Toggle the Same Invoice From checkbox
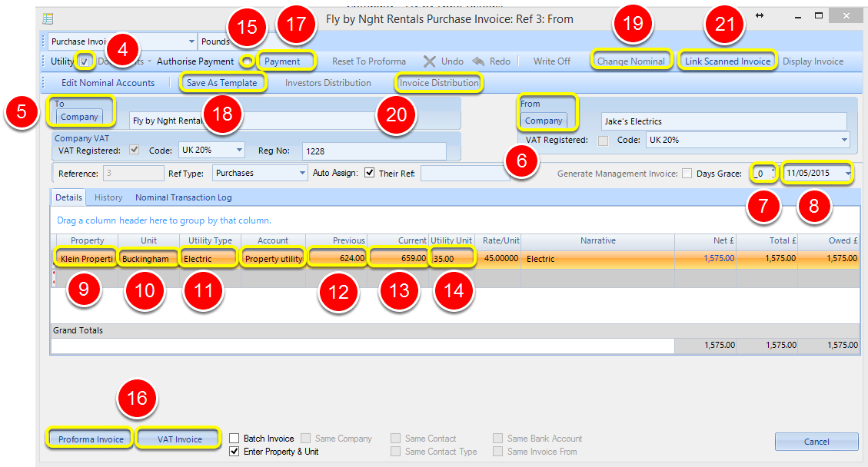Viewport: 868px width, 467px height. (x=497, y=452)
